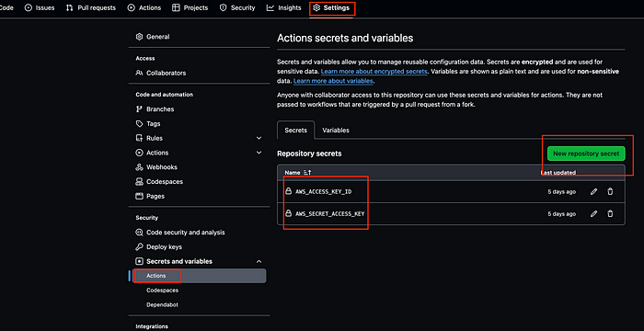Delete AWS_ACCESS_KEY_ID secret trash icon
644x331 pixels.
610,192
